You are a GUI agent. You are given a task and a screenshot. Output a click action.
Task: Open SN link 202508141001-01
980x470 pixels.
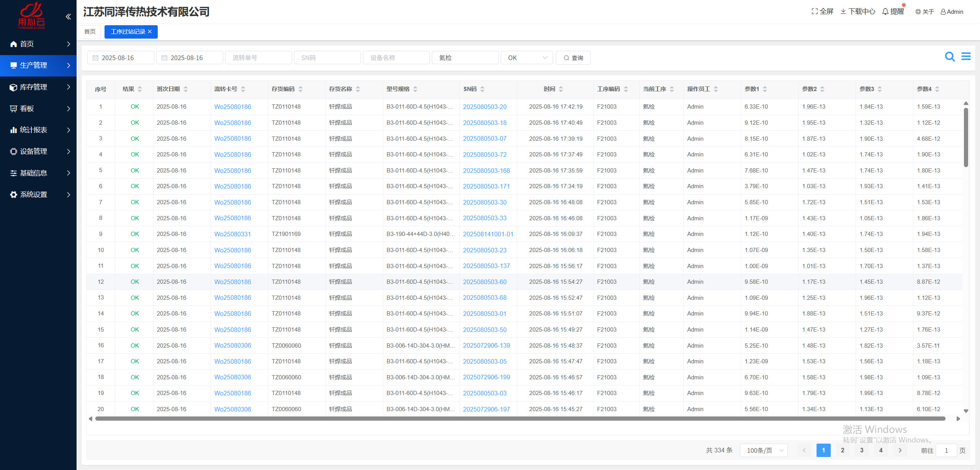488,234
